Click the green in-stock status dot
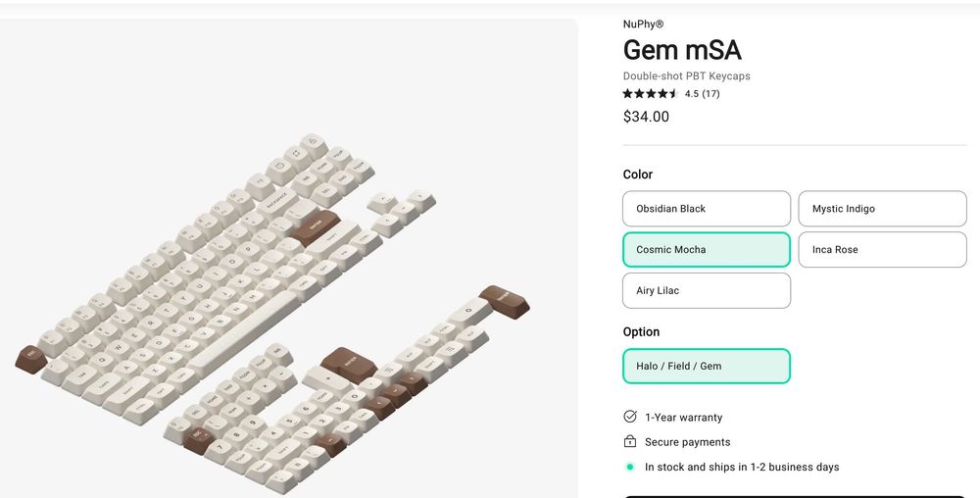This screenshot has width=980, height=498. (630, 467)
